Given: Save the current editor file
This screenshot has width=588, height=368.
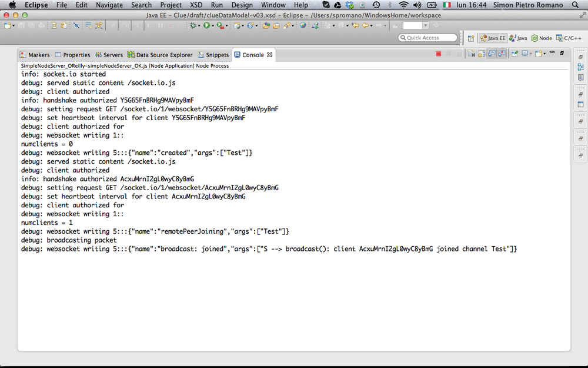Looking at the screenshot, I should [22, 25].
